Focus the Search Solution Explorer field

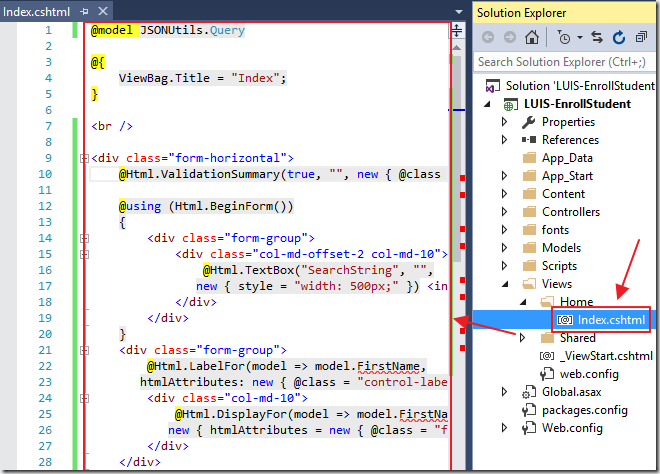[x=564, y=62]
